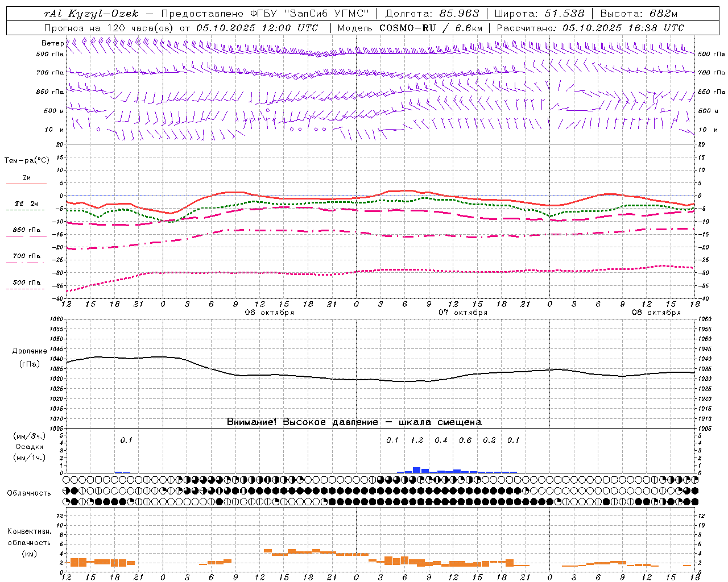Select the '850 гПа' temperature legend entry
This screenshot has width=728, height=582.
(x=26, y=232)
